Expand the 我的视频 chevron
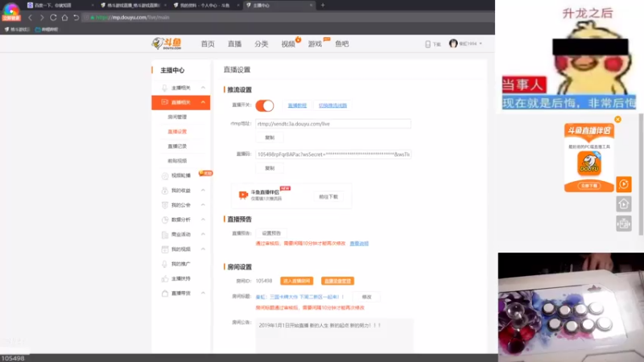The height and width of the screenshot is (362, 644). click(203, 249)
